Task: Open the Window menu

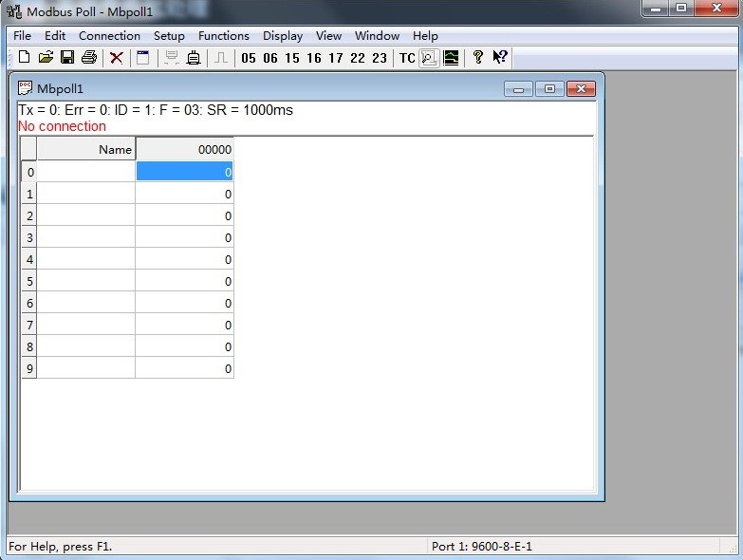Action: pyautogui.click(x=377, y=35)
